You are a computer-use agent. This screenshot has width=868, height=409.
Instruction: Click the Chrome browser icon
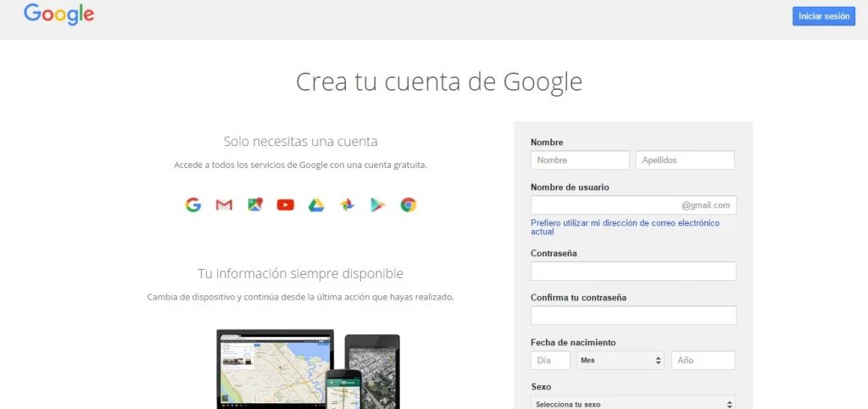[x=409, y=205]
